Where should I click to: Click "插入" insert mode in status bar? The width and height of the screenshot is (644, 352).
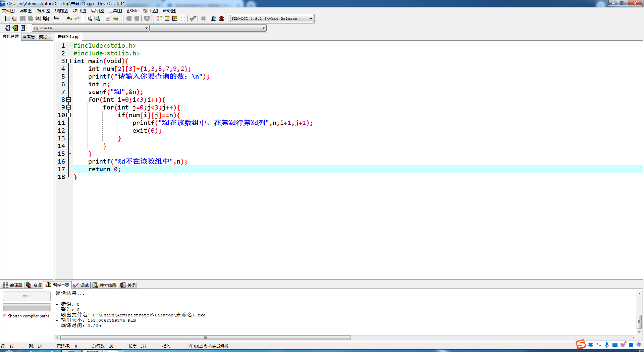(166, 346)
